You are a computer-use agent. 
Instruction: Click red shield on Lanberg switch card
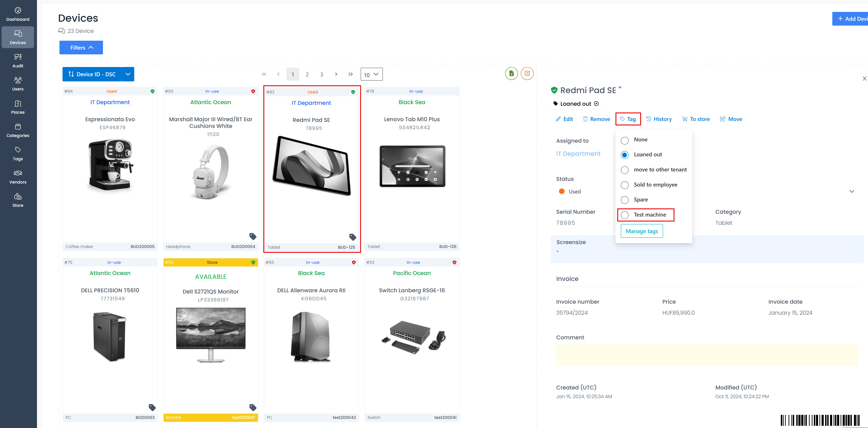click(454, 262)
